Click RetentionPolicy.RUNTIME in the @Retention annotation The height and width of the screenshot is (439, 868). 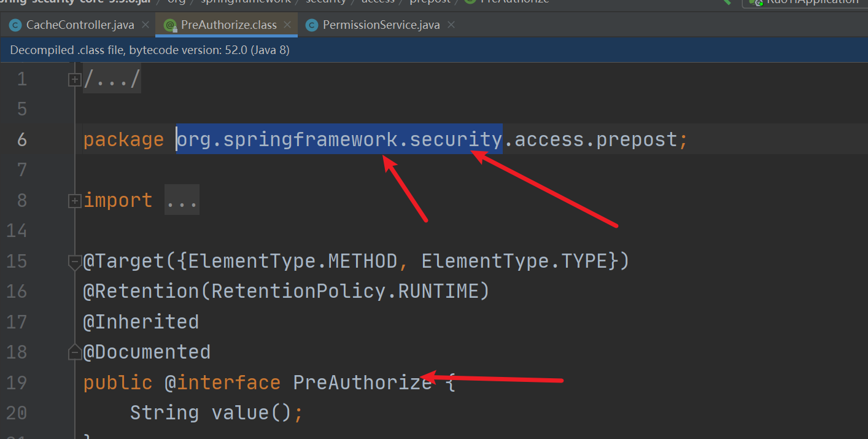(x=344, y=291)
